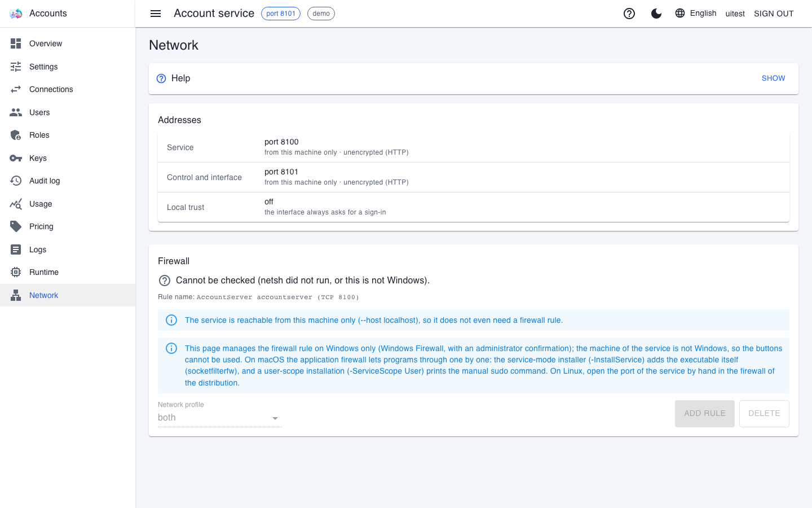The height and width of the screenshot is (508, 812).
Task: Open the help question-mark icon in top bar
Action: (629, 14)
